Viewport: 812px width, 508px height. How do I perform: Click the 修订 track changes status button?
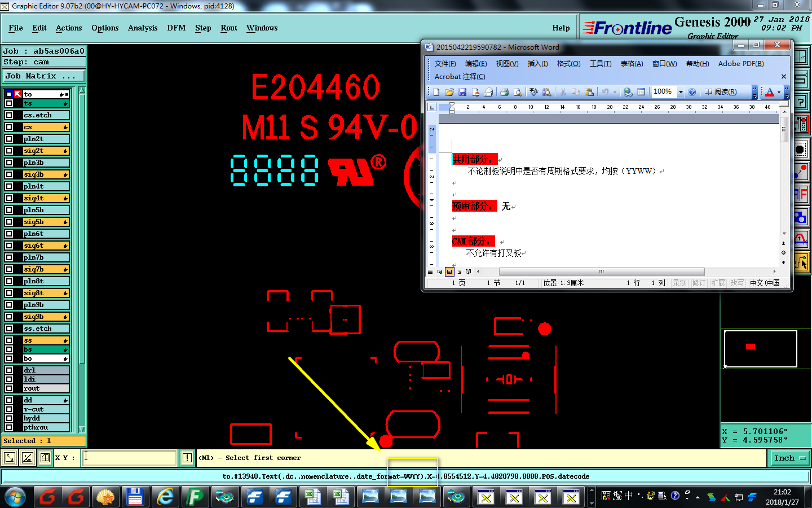click(699, 283)
